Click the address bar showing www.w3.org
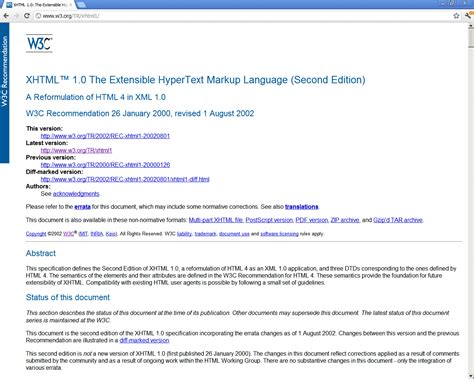This screenshot has height=379, width=474. (x=243, y=16)
